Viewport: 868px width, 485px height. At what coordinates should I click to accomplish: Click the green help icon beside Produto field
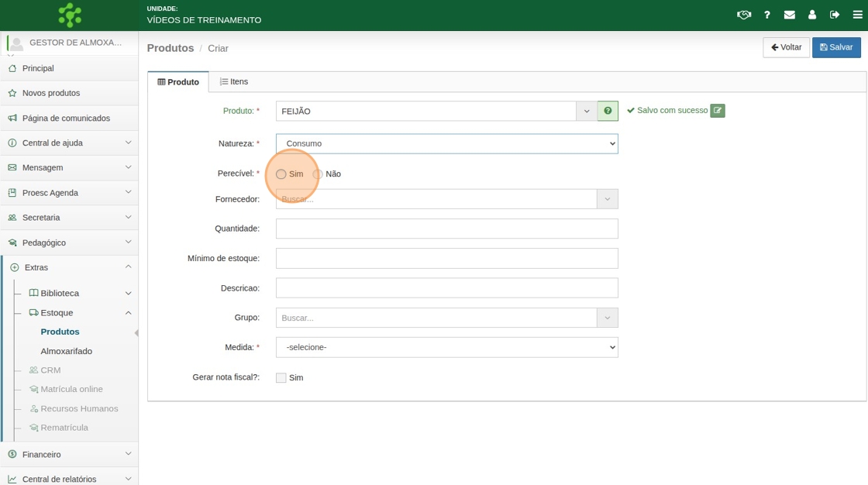[608, 111]
